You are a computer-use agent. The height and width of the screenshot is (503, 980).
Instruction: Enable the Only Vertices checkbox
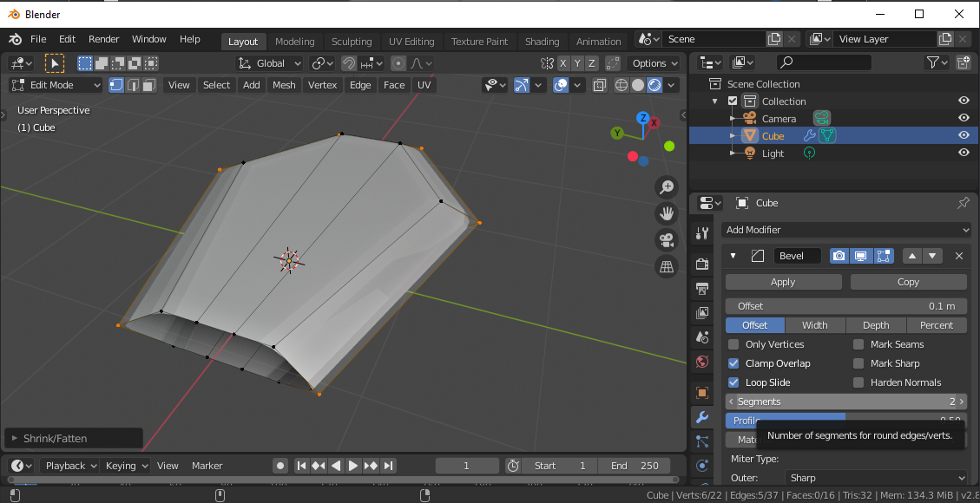pyautogui.click(x=733, y=344)
